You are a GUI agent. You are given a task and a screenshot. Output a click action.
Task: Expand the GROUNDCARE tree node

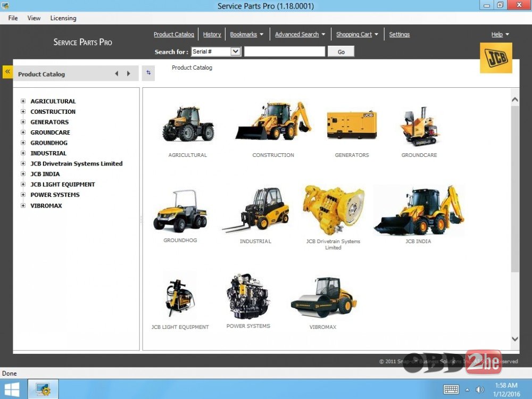[x=23, y=132]
